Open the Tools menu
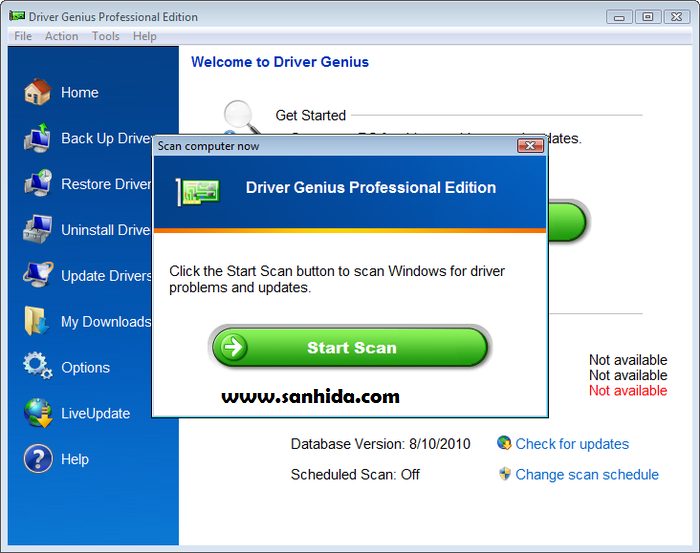 pyautogui.click(x=106, y=36)
